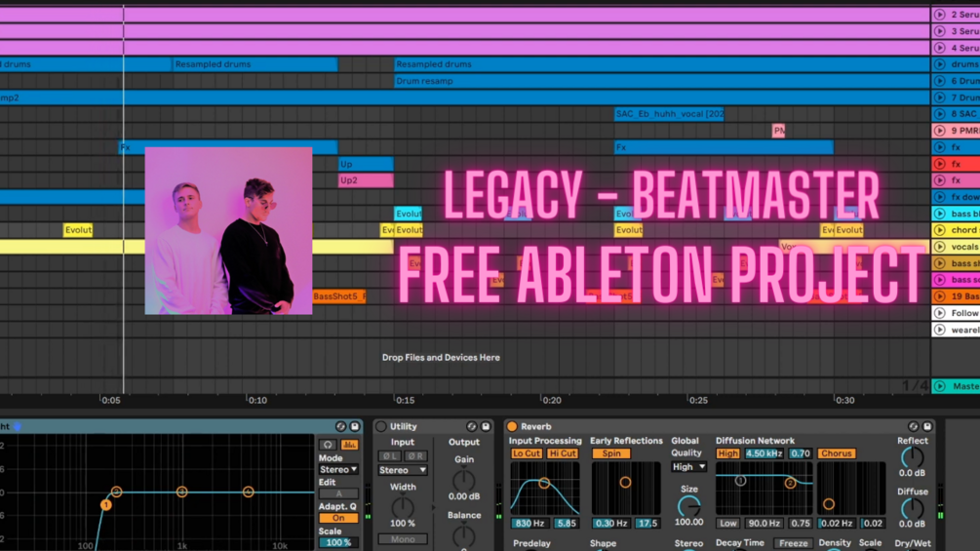This screenshot has width=980, height=551.
Task: Enable the EQ headphone audition mode icon
Action: pos(328,445)
